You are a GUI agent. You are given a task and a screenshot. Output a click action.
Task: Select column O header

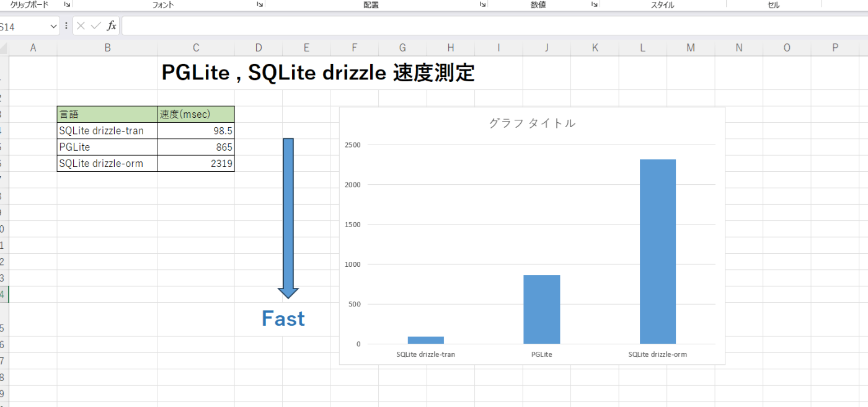tap(787, 48)
